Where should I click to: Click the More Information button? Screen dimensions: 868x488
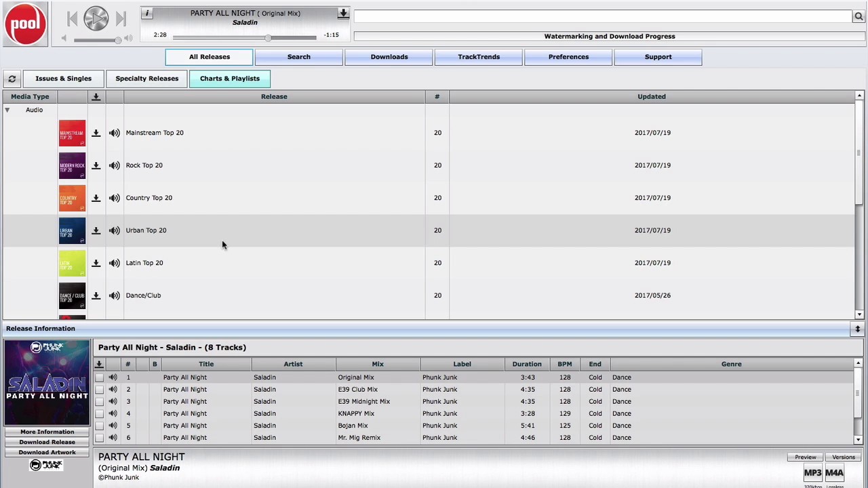(47, 432)
